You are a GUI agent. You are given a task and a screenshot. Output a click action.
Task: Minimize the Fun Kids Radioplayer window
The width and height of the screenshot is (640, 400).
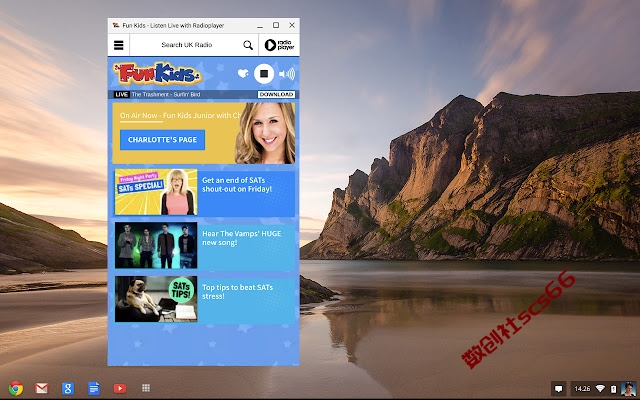pos(260,25)
